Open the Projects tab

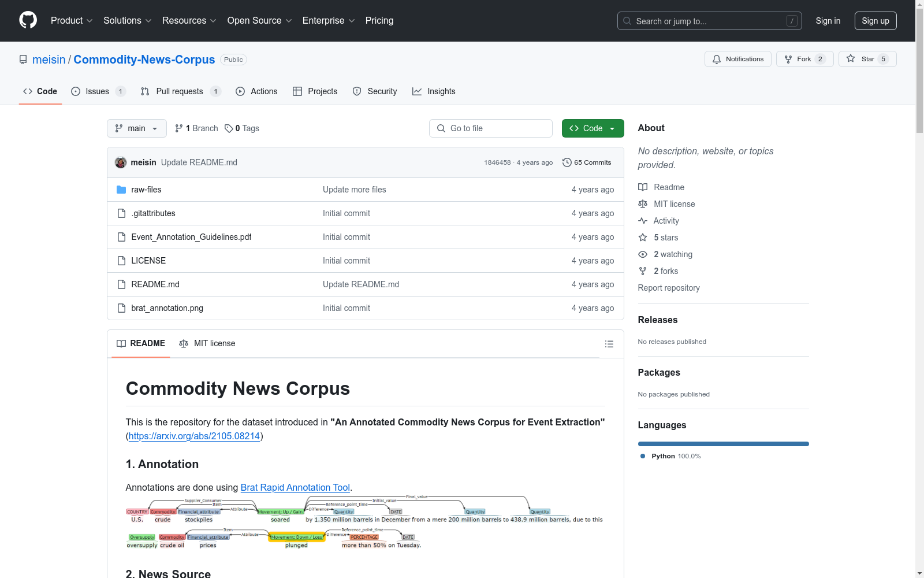pyautogui.click(x=315, y=91)
